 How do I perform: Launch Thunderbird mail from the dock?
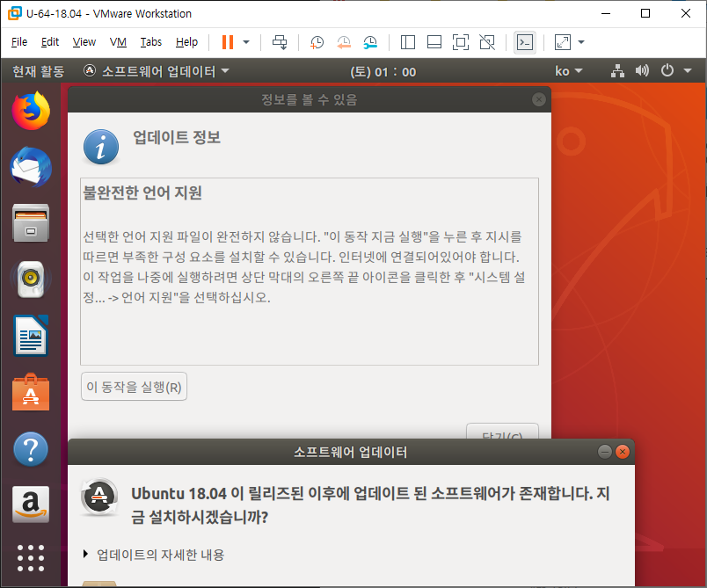31,167
